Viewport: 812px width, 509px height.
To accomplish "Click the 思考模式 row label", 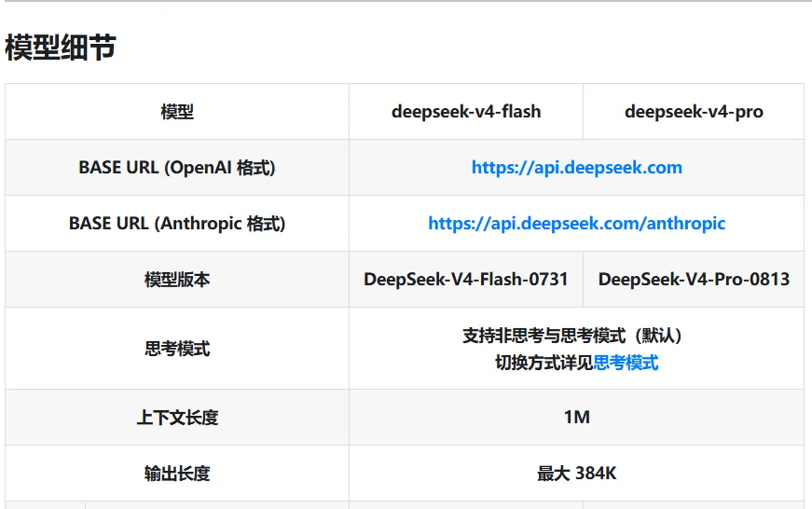I will tap(177, 349).
